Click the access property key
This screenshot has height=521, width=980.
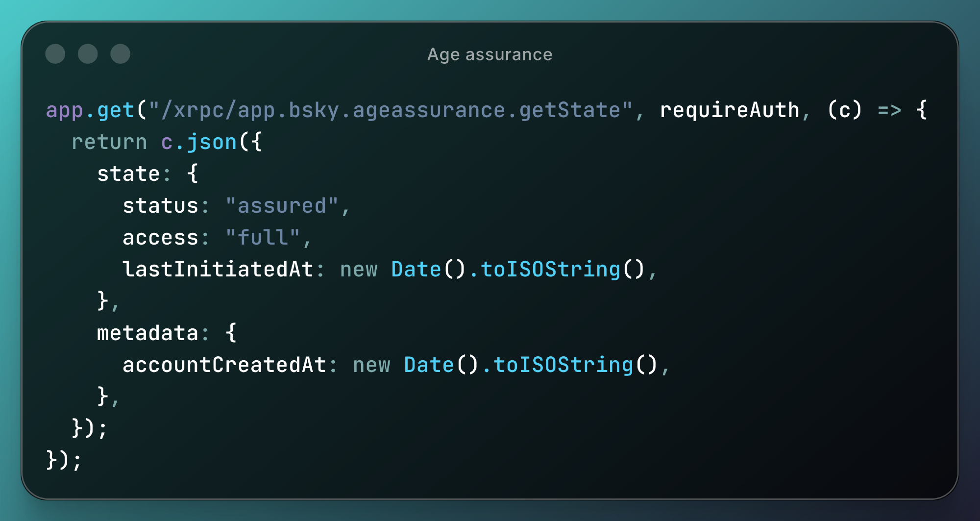[160, 238]
